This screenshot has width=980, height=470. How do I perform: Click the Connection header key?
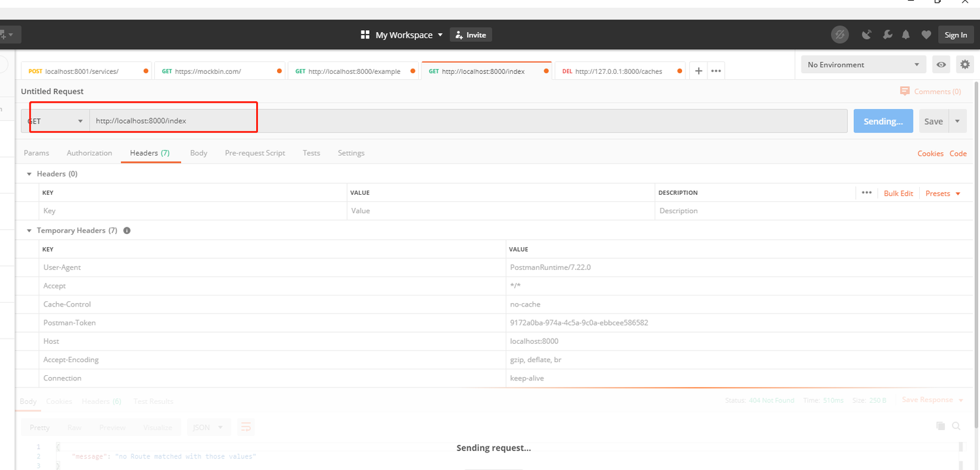point(62,378)
